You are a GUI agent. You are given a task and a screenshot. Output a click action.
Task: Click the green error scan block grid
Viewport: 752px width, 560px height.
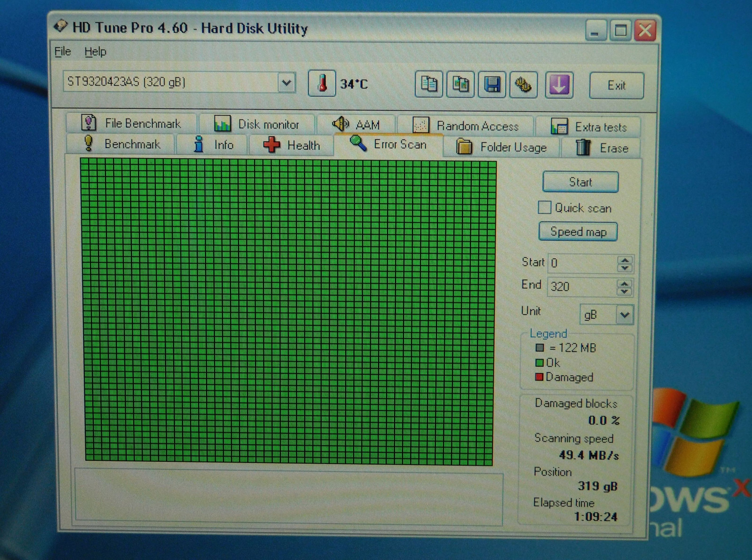tap(289, 312)
